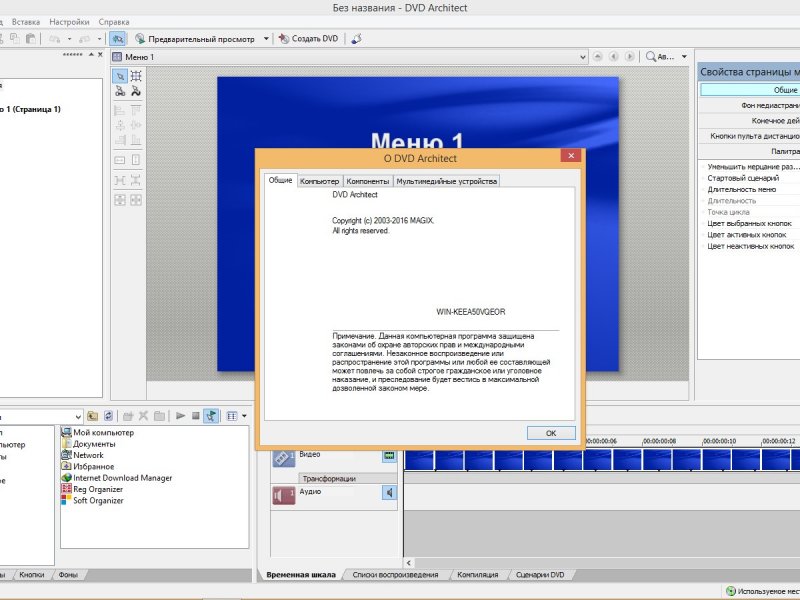Image resolution: width=800 pixels, height=600 pixels.
Task: Click the audio track speaker icon
Action: 284,495
